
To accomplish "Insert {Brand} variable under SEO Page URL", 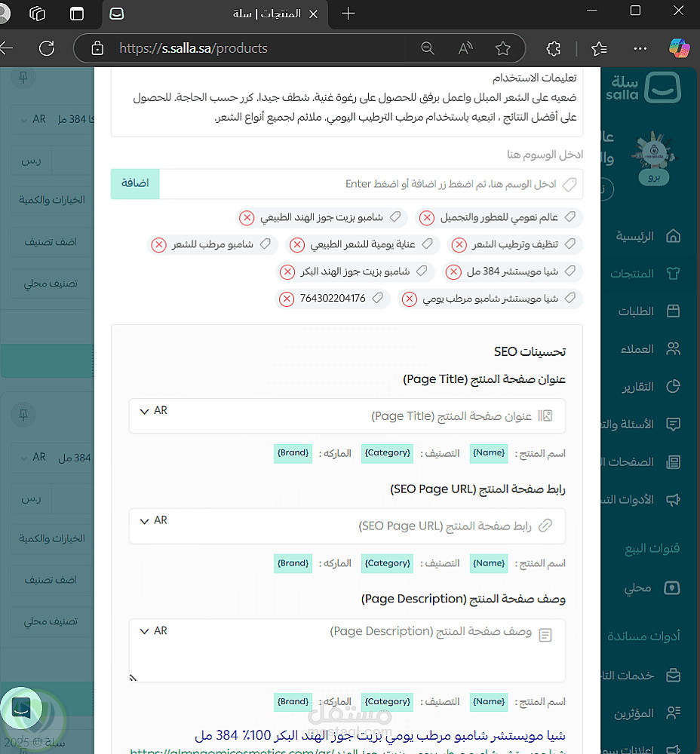I will (293, 563).
